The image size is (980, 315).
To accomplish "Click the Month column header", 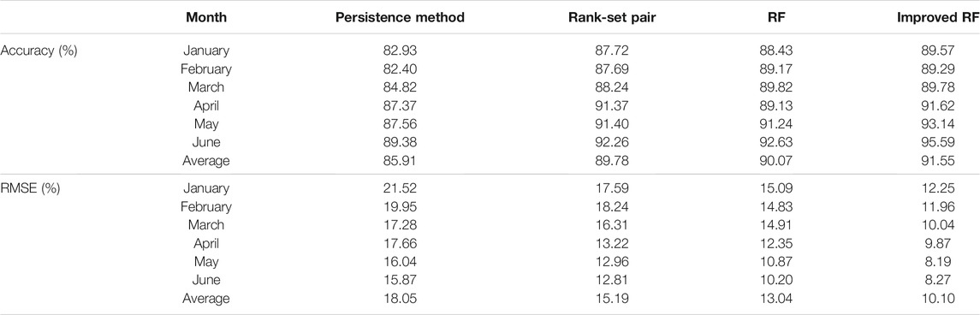I will (x=206, y=18).
